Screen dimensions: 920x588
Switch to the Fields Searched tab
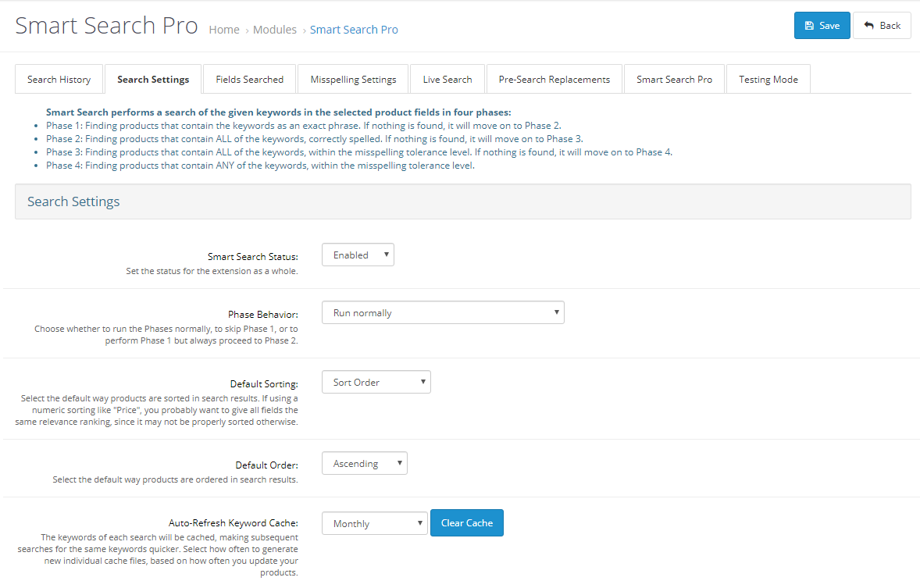249,79
